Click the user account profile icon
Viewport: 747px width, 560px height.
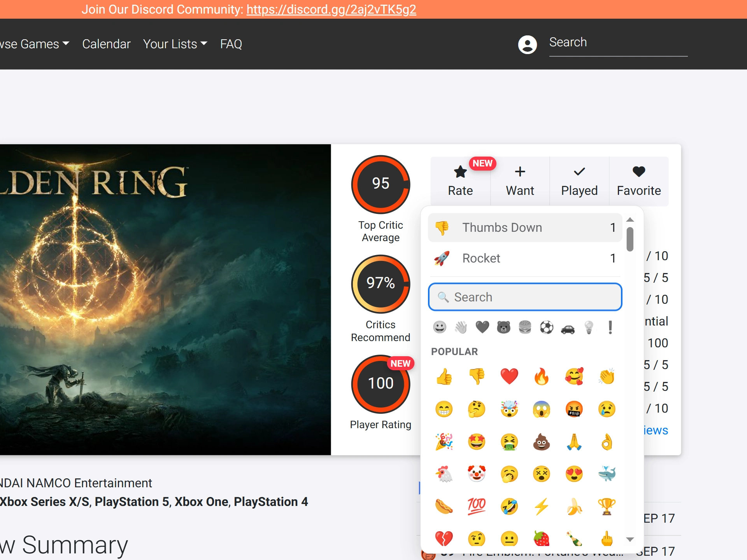527,44
